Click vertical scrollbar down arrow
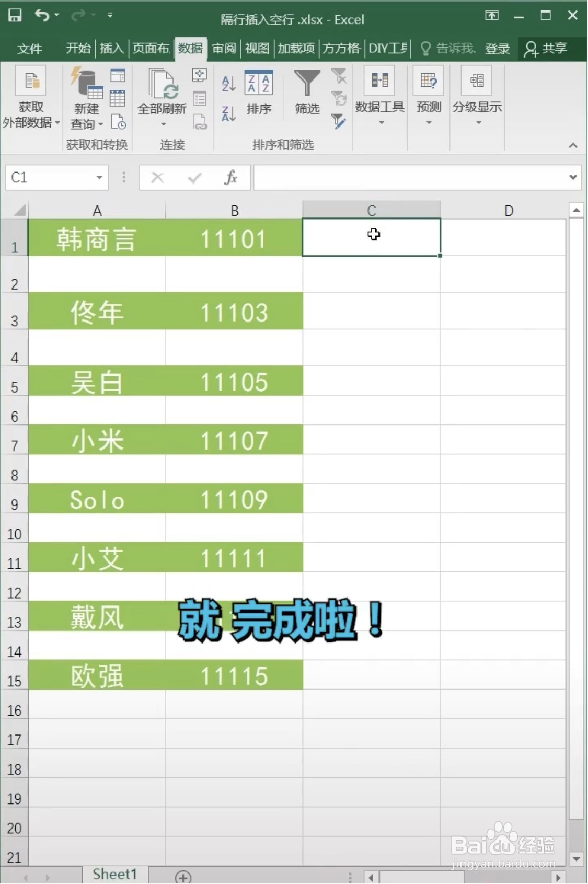 pos(577,858)
